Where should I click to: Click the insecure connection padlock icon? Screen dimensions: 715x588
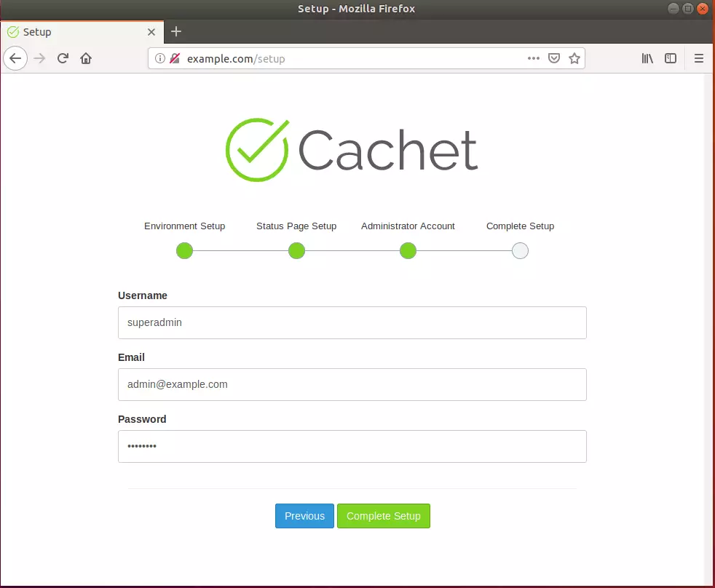175,58
